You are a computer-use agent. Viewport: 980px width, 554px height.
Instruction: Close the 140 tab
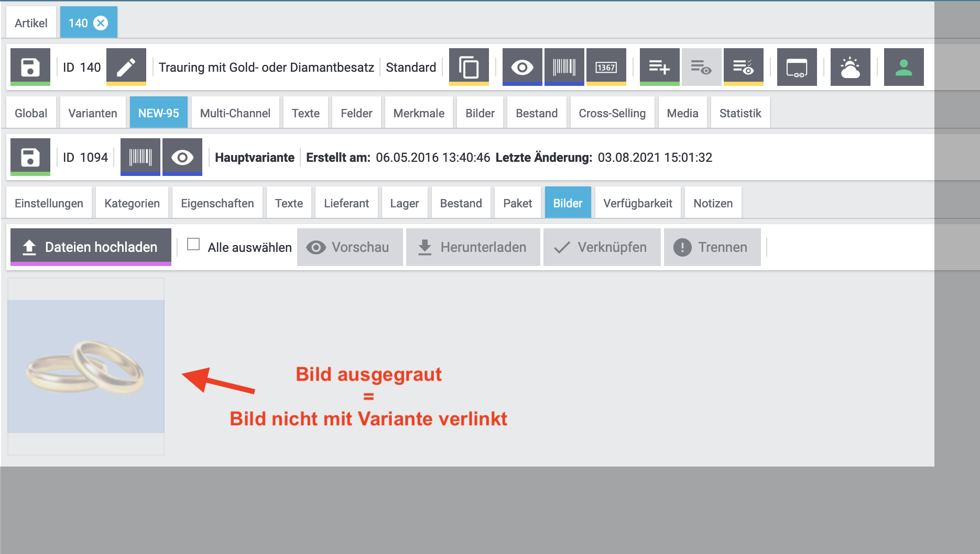pyautogui.click(x=101, y=23)
